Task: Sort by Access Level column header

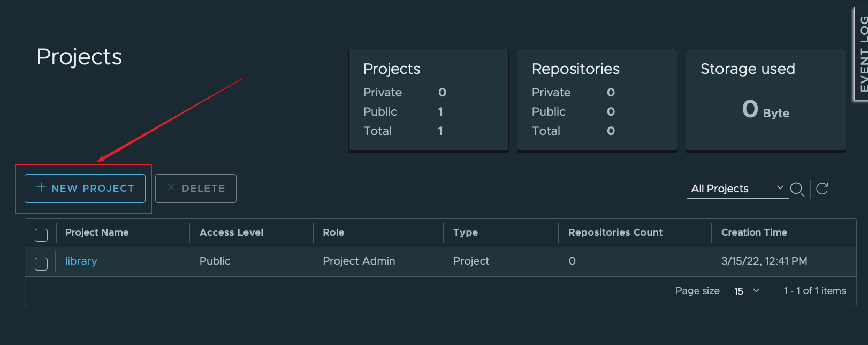Action: [231, 232]
